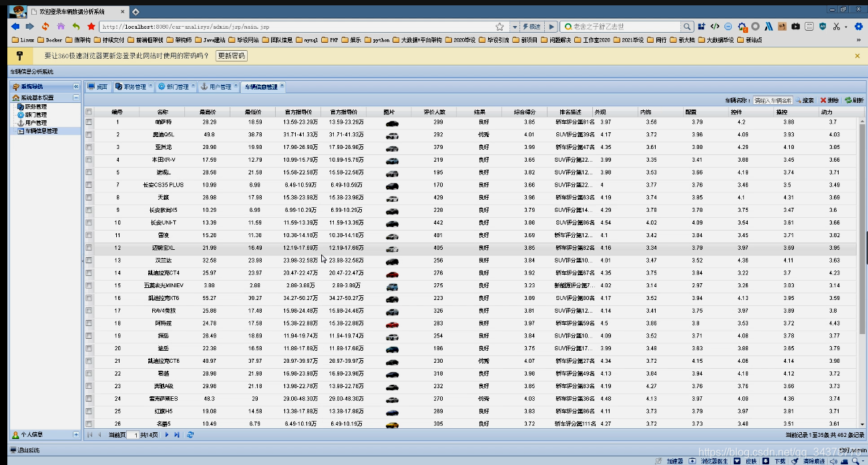Click the blue circle minus extension icon
868x465 pixels.
pyautogui.click(x=728, y=27)
